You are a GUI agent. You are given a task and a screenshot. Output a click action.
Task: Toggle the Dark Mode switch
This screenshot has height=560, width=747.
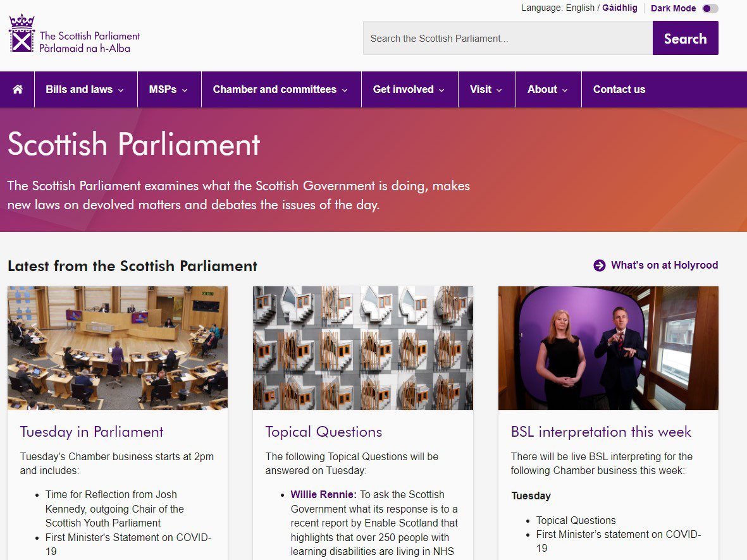(710, 9)
